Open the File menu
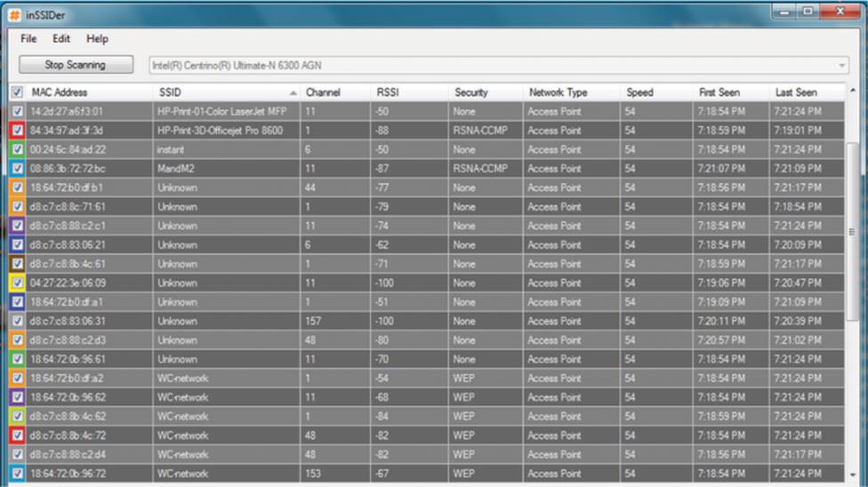The image size is (868, 487). [x=28, y=39]
